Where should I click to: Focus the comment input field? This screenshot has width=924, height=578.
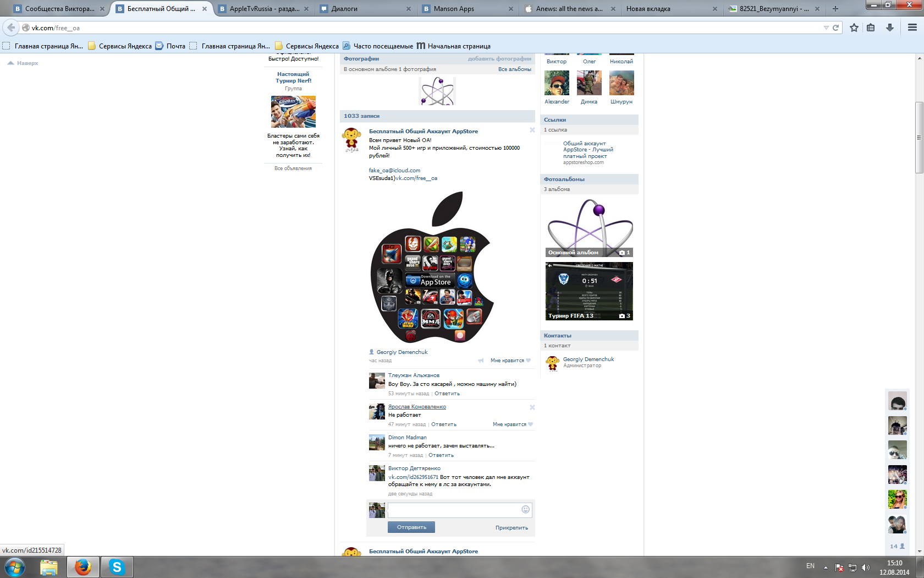[x=460, y=510]
